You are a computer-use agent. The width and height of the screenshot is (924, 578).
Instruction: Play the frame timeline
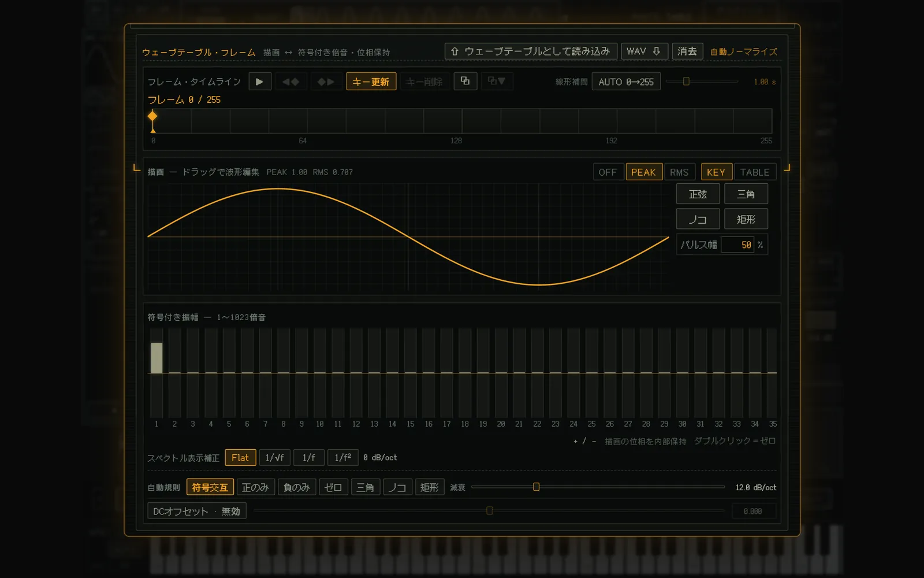[x=260, y=81]
